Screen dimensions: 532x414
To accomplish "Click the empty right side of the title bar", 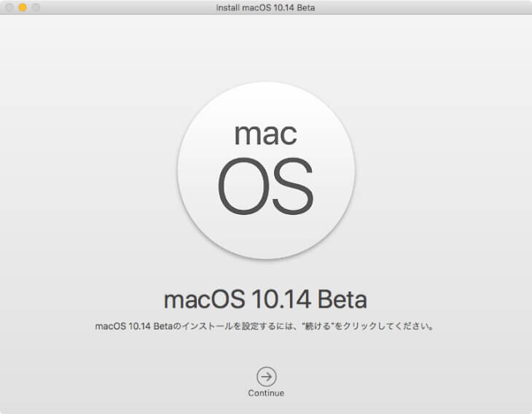I will [x=437, y=7].
